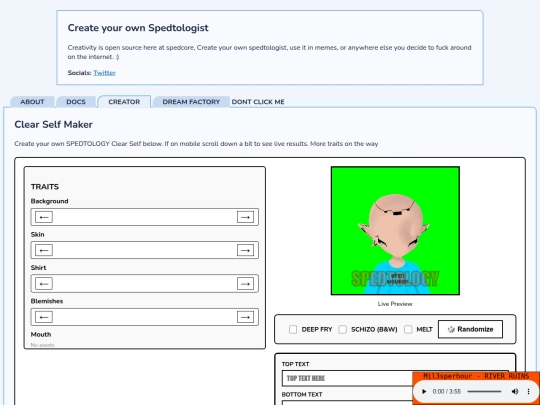Enable the SCHIZO (B&W) checkbox
Viewport: 540px width, 405px height.
(342, 330)
